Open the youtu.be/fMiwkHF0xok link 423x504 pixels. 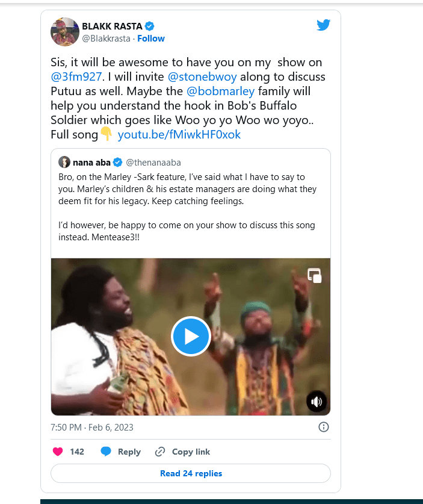(179, 134)
